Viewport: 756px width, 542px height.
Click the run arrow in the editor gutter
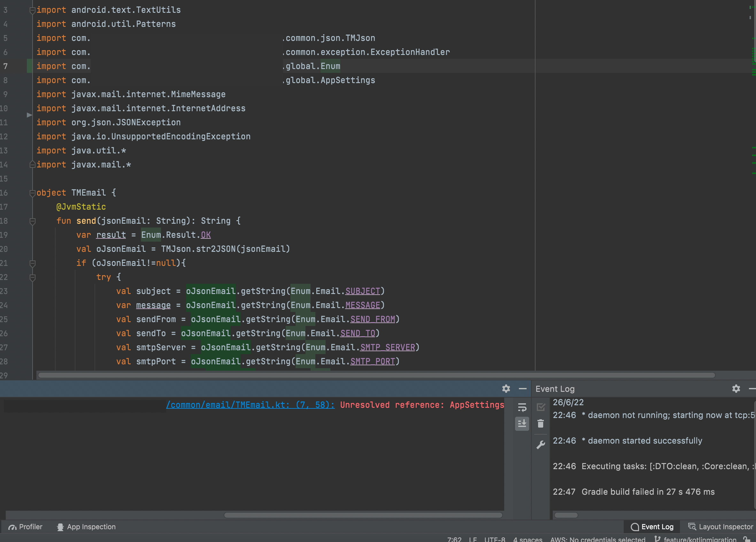(x=29, y=115)
